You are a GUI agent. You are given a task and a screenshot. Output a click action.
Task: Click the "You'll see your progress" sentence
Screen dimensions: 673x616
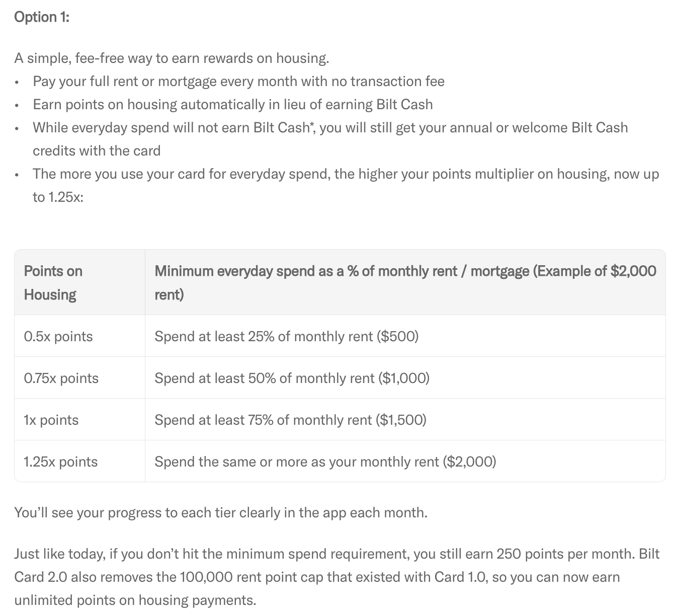(x=221, y=513)
